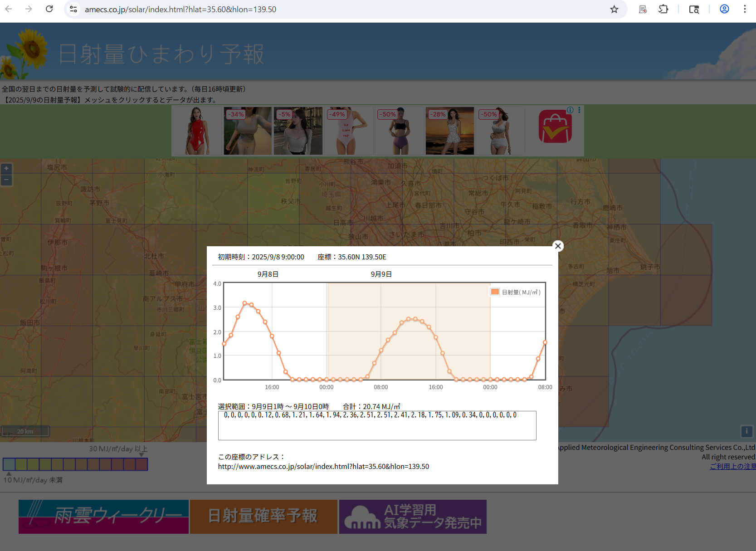Screen dimensions: 756x551
Task: Click the leftmost blue legend color swatch
Action: [x=9, y=464]
